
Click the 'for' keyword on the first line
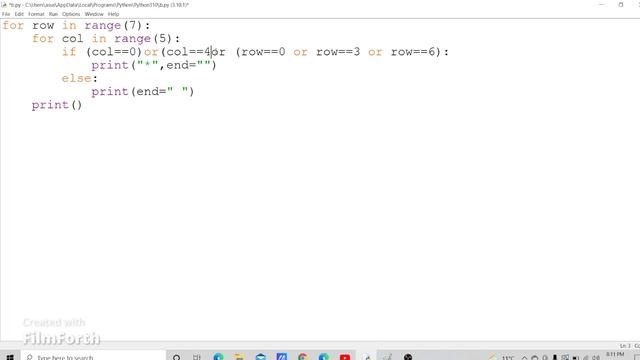pyautogui.click(x=13, y=25)
